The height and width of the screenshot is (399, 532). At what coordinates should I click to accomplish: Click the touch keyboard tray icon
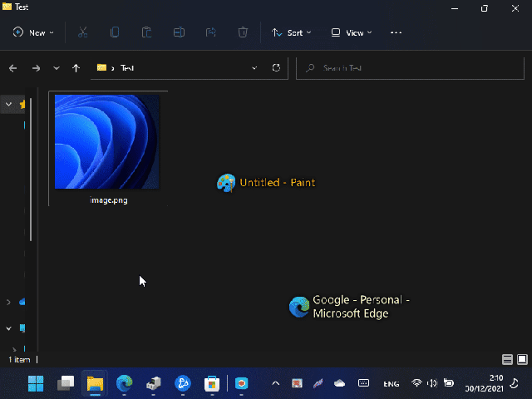[x=363, y=383]
